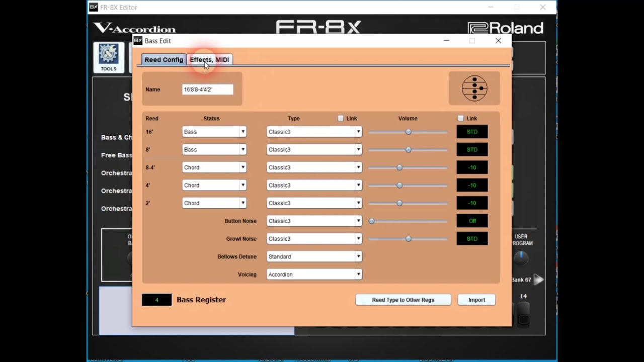Viewport: 644px width, 362px height.
Task: Open the 4' reed Type dropdown
Action: pyautogui.click(x=314, y=185)
